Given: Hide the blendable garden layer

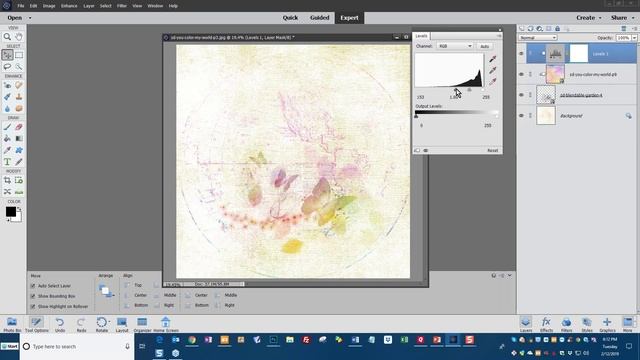Looking at the screenshot, I should point(521,95).
